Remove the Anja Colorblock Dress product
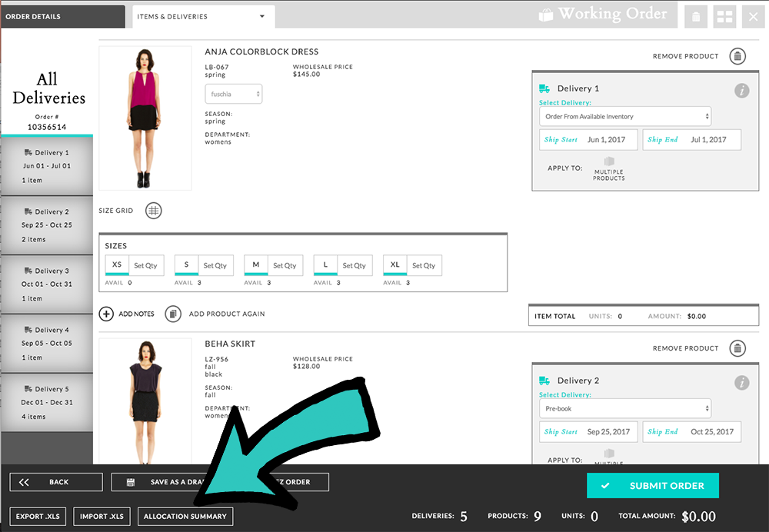This screenshot has height=532, width=769. click(737, 56)
